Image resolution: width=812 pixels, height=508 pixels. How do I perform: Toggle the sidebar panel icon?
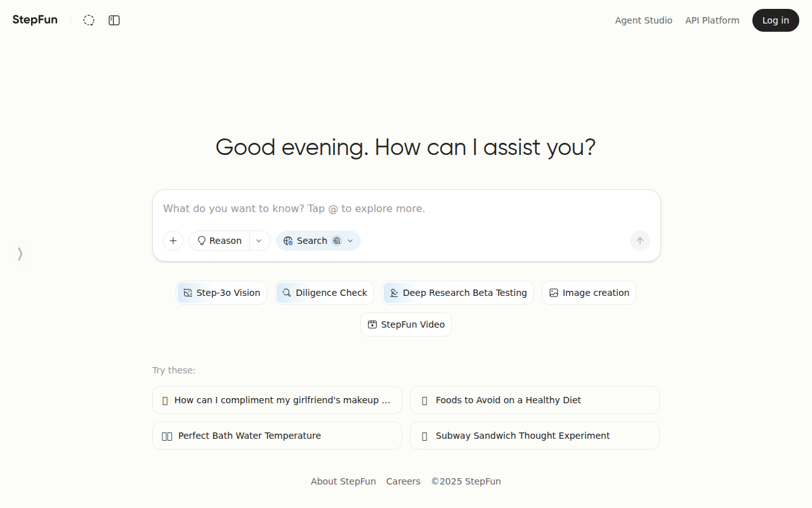[114, 20]
